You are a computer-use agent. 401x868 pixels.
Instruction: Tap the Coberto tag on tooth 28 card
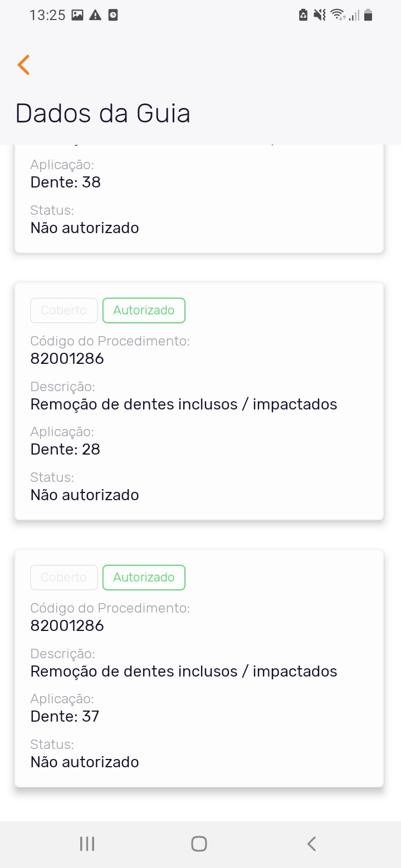pos(64,310)
